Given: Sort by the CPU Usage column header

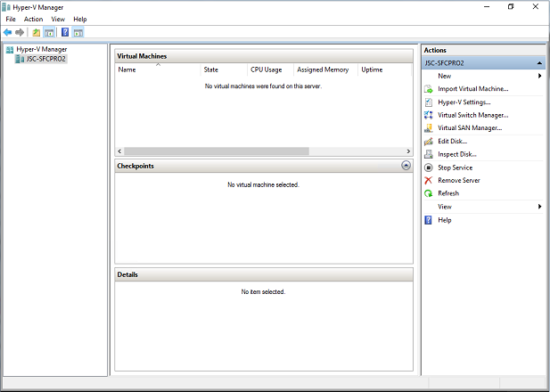Looking at the screenshot, I should click(270, 69).
